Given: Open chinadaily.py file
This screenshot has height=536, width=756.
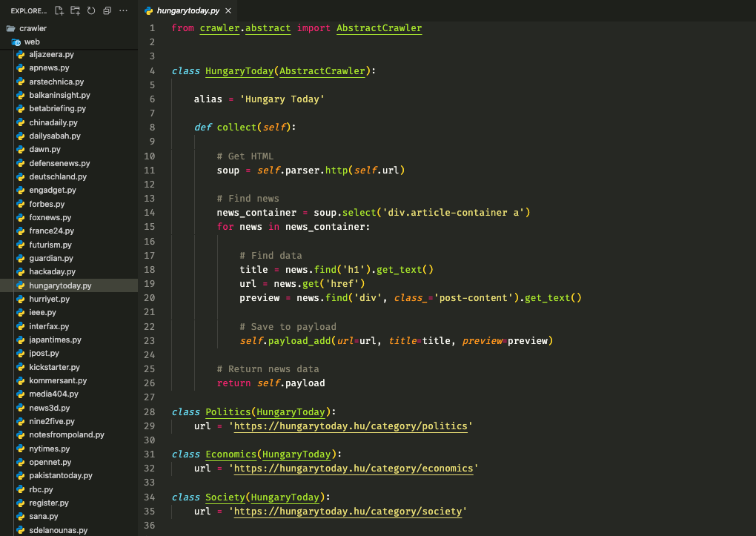Looking at the screenshot, I should click(69, 122).
